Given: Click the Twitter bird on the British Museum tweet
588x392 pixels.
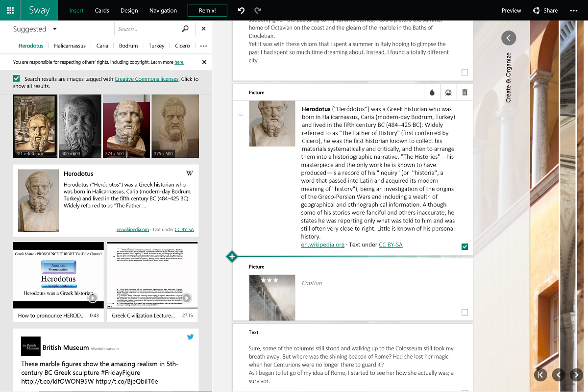Looking at the screenshot, I should [190, 337].
